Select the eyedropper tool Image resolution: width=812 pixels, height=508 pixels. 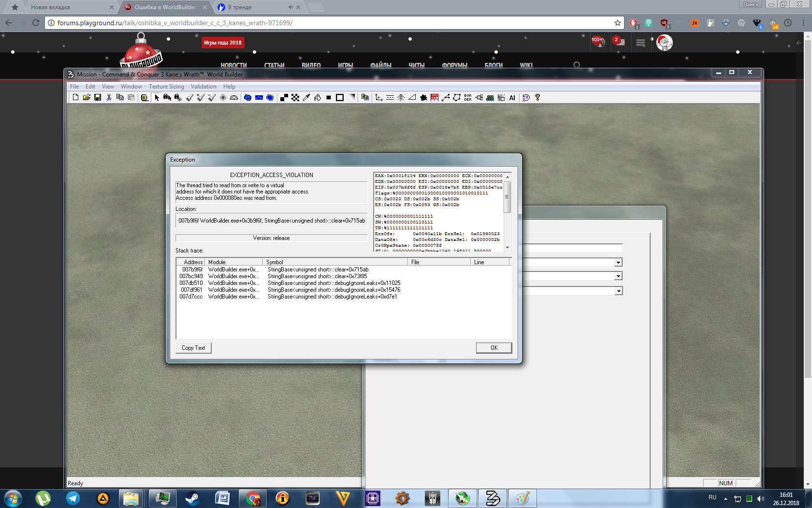[x=306, y=98]
